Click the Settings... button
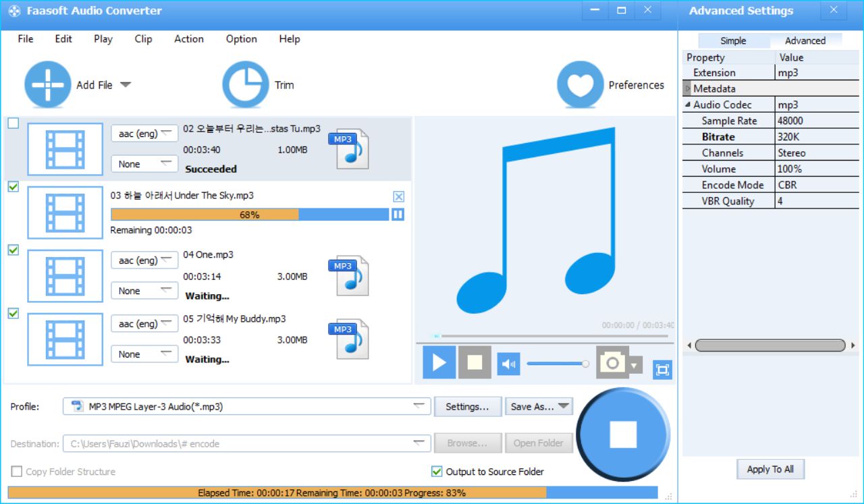864x504 pixels. pyautogui.click(x=468, y=407)
